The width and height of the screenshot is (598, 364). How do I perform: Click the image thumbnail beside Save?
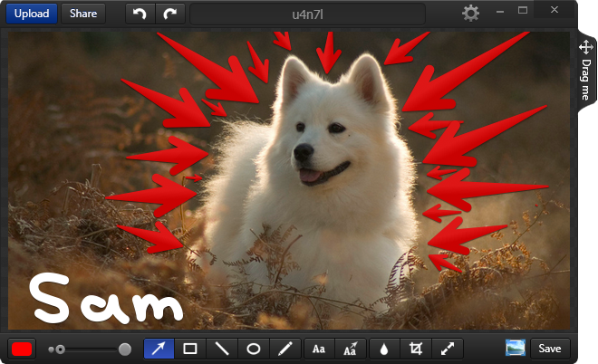(516, 349)
